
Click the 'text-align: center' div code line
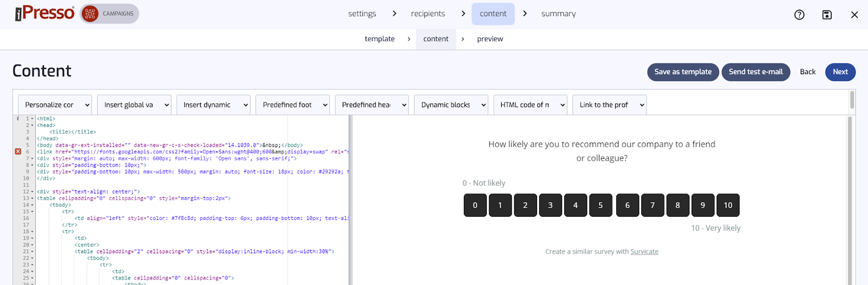(x=88, y=192)
